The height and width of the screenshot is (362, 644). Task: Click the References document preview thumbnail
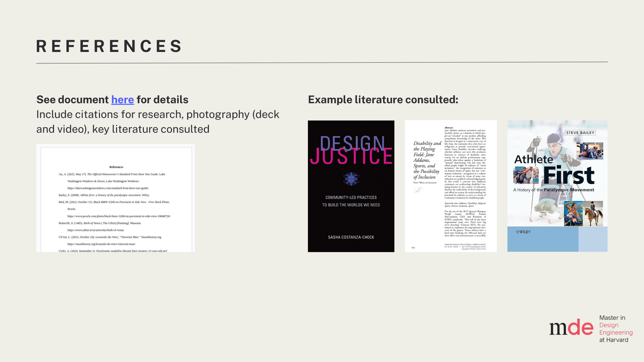(x=115, y=198)
